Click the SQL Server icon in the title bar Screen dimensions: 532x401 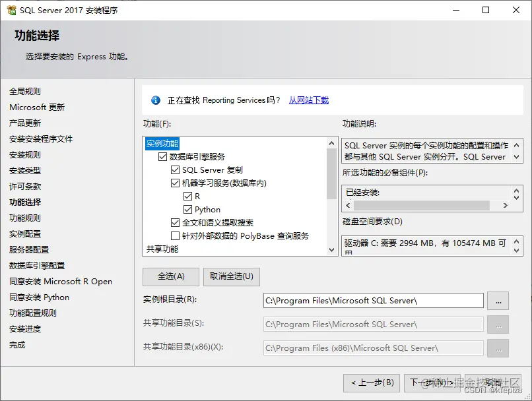(11, 10)
